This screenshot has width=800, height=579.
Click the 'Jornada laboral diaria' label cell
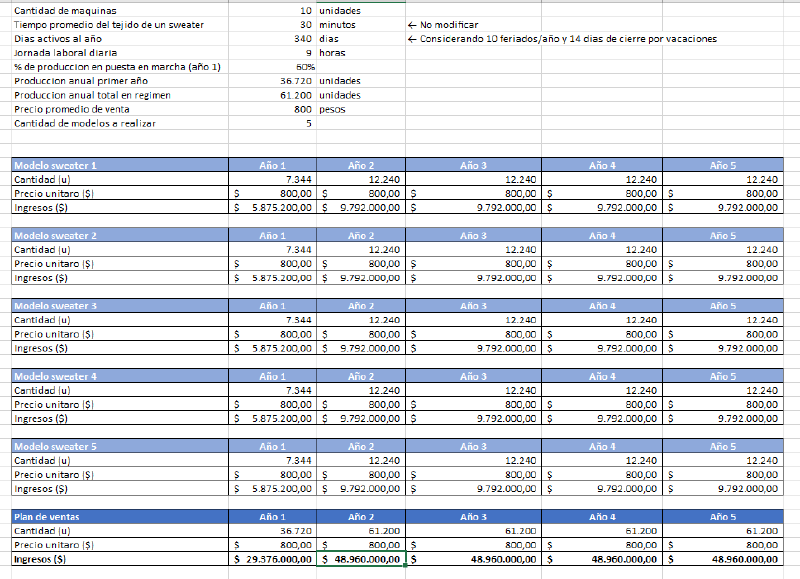pos(120,53)
